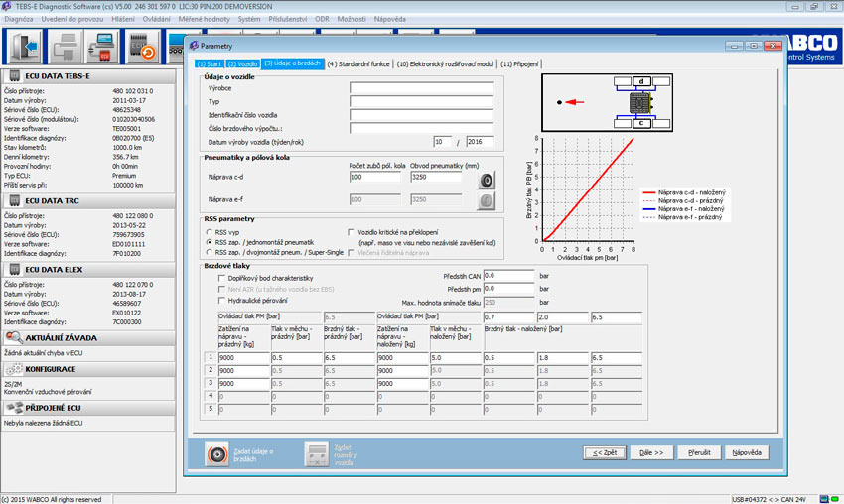The height and width of the screenshot is (504, 844).
Task: Click row 2 Zatížení naložený field 9000
Action: 402,371
